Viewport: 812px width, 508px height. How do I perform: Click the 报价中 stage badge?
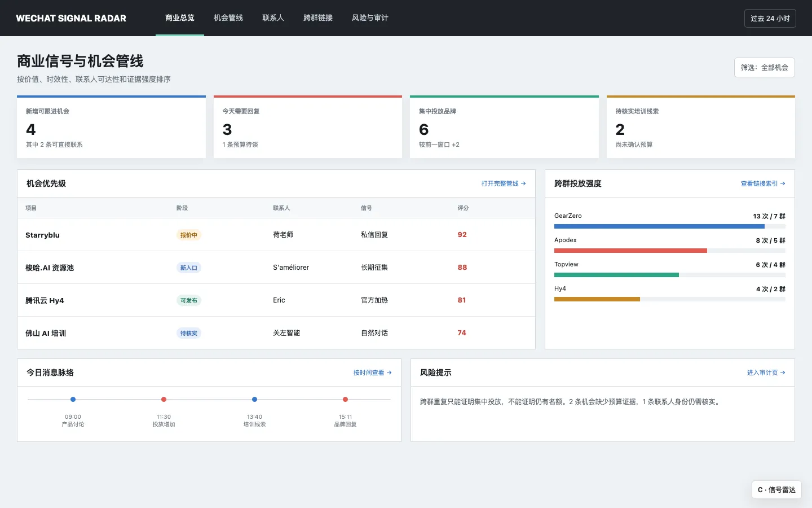tap(189, 235)
